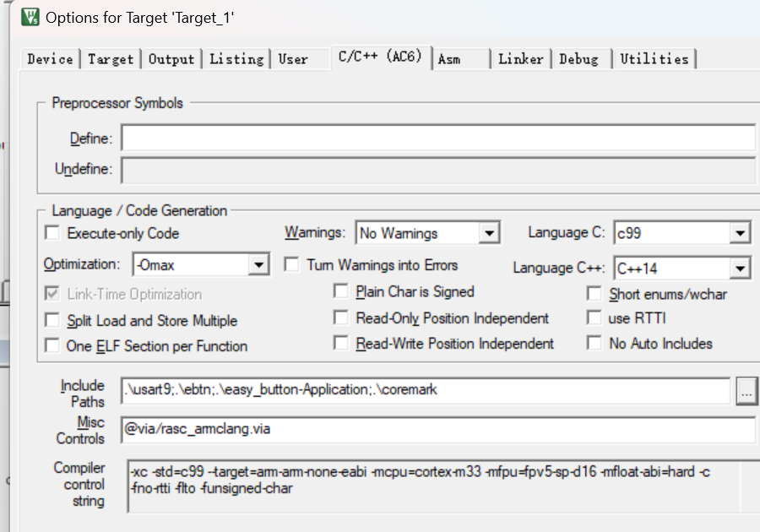The width and height of the screenshot is (760, 532).
Task: Enable Execute-only Code checkbox
Action: tap(52, 233)
